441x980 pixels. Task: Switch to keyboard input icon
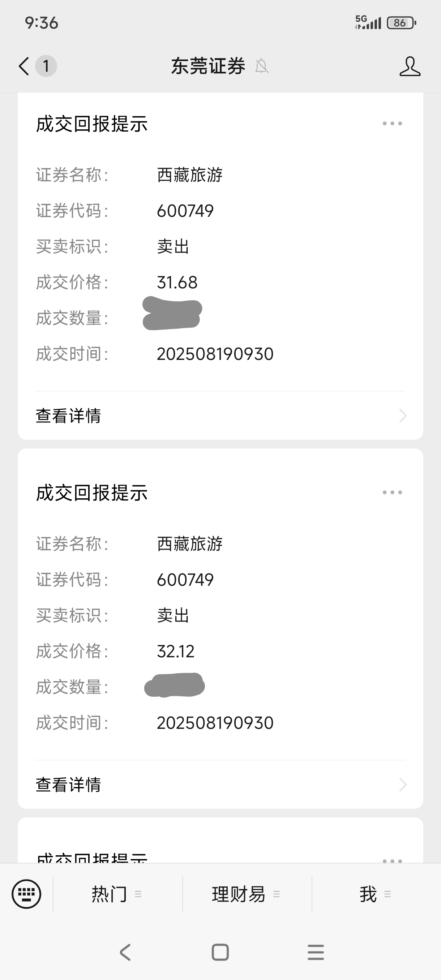[26, 894]
